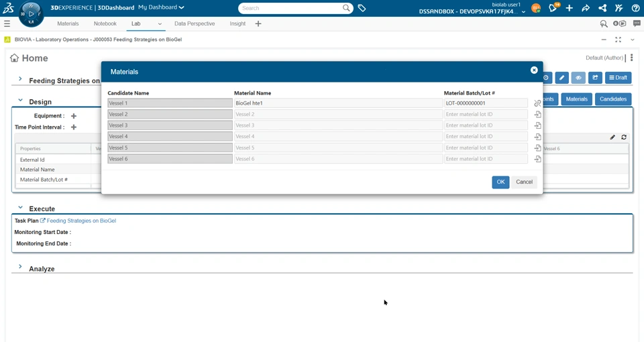Click import material icon for Vessel 4
The width and height of the screenshot is (644, 342).
coord(537,136)
